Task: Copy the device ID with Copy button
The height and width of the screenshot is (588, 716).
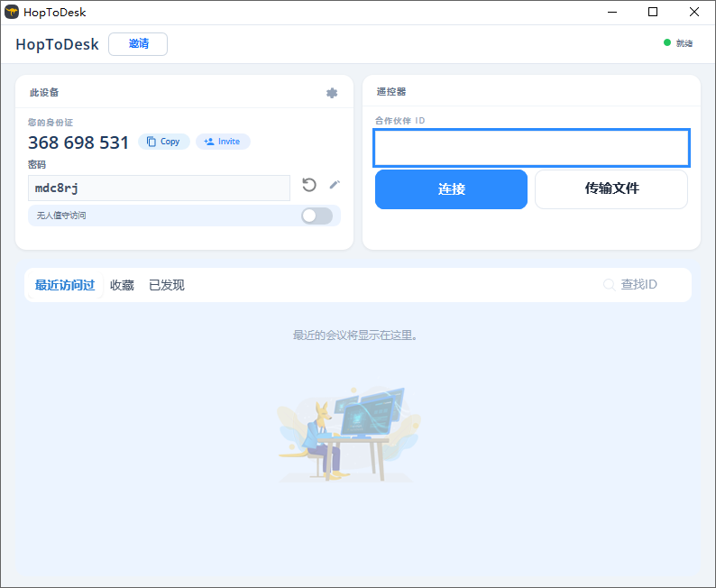Action: 164,142
